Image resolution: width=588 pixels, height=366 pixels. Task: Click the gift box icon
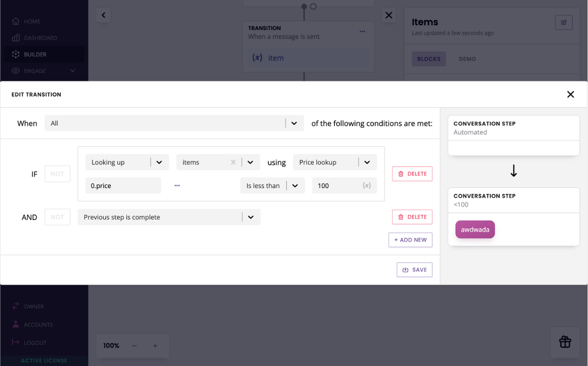[565, 342]
